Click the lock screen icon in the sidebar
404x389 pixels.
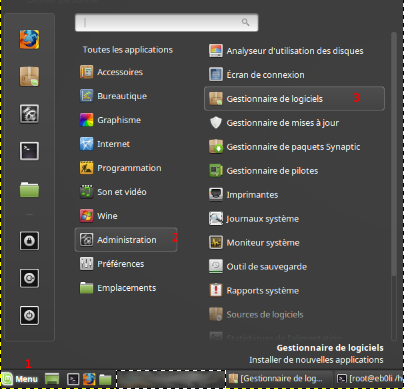(29, 241)
